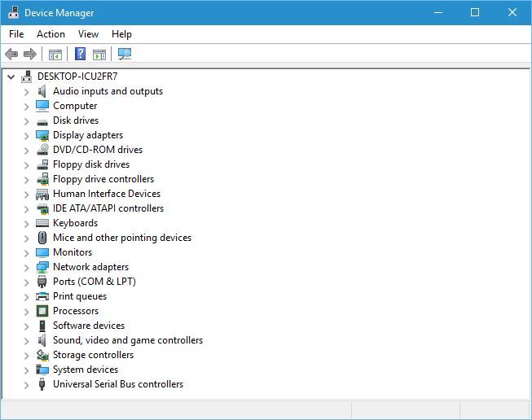Click the Monitors icon
Screen dimensions: 532x420
42,252
